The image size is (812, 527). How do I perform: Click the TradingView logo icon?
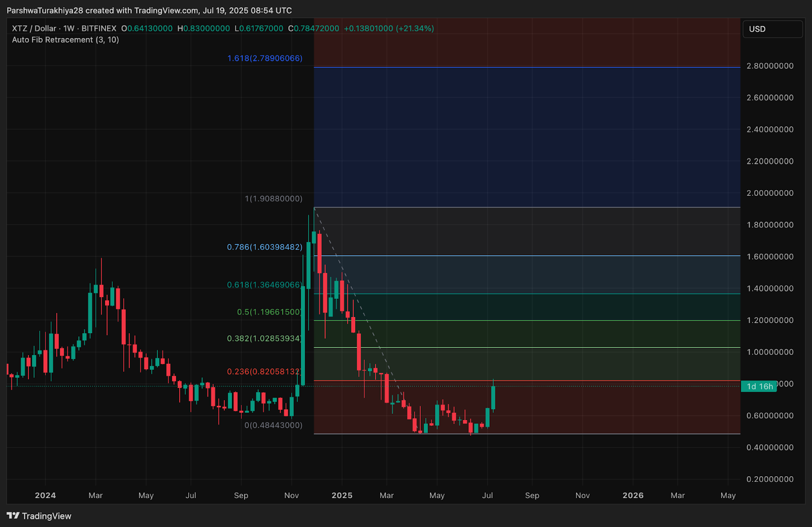(13, 516)
